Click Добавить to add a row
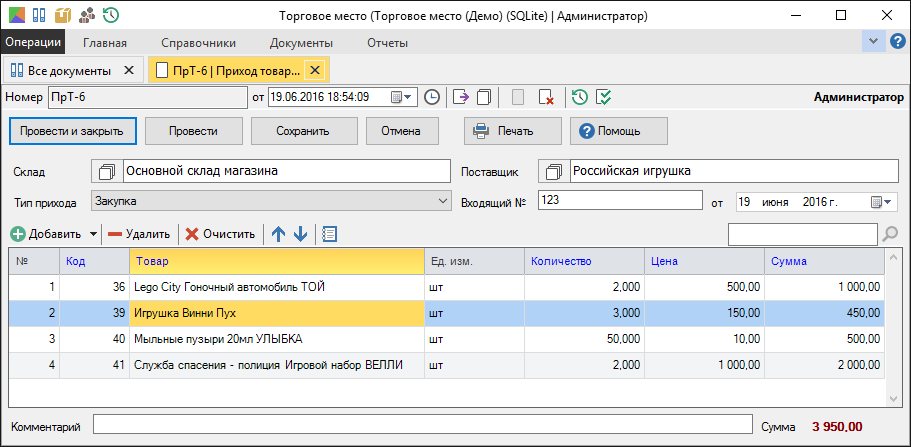The height and width of the screenshot is (447, 911). point(46,234)
